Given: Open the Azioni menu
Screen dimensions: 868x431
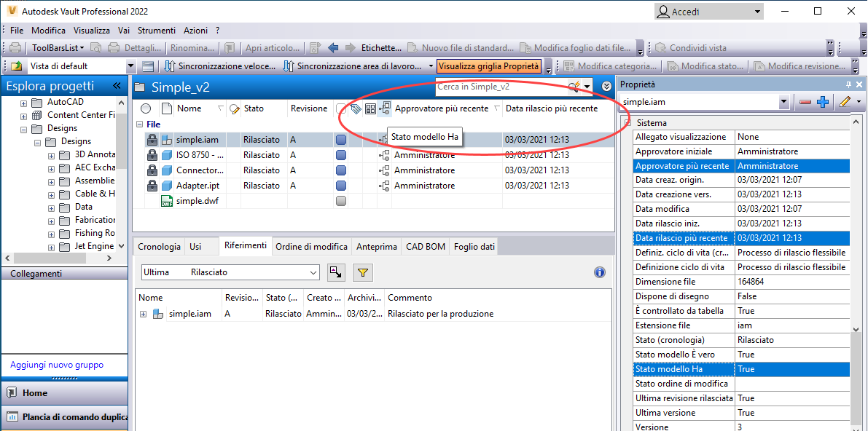Looking at the screenshot, I should tap(195, 31).
